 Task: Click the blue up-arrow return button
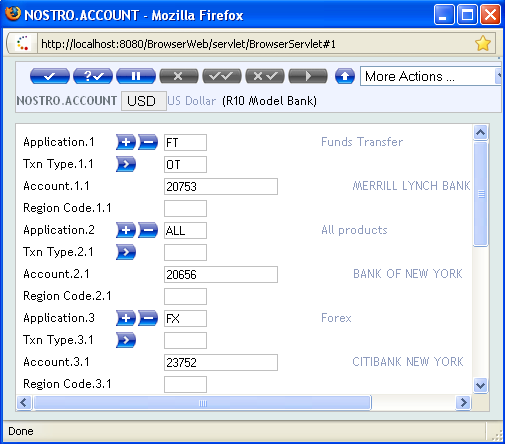click(345, 76)
